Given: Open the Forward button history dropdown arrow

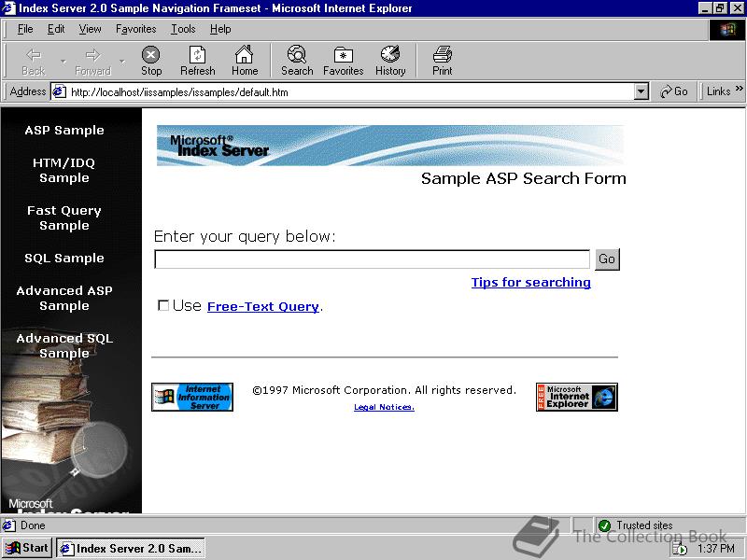Looking at the screenshot, I should coord(122,62).
